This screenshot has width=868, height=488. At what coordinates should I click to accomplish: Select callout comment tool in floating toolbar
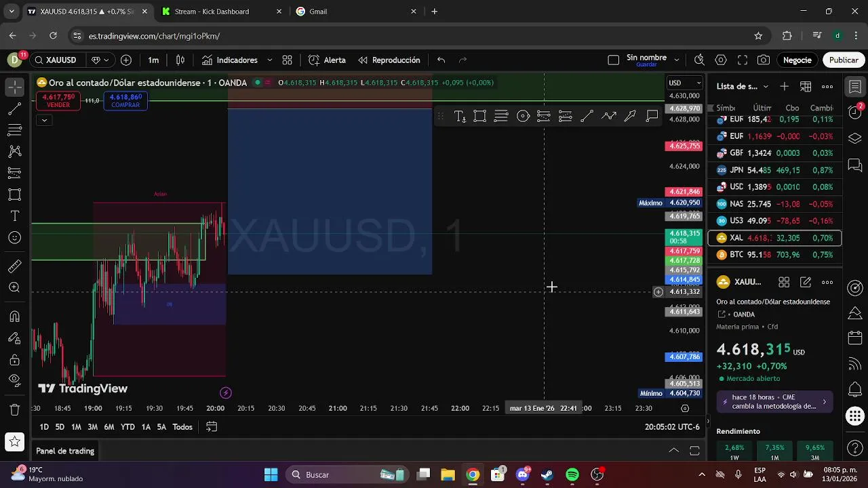pos(652,117)
